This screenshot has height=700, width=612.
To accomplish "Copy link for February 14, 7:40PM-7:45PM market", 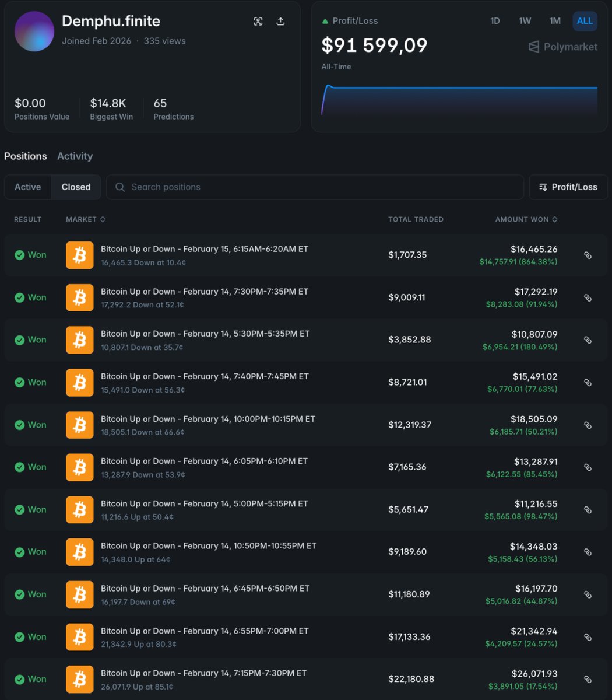I will point(588,382).
